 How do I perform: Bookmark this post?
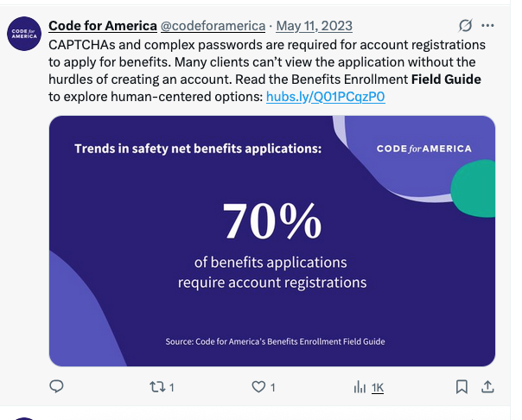point(462,387)
